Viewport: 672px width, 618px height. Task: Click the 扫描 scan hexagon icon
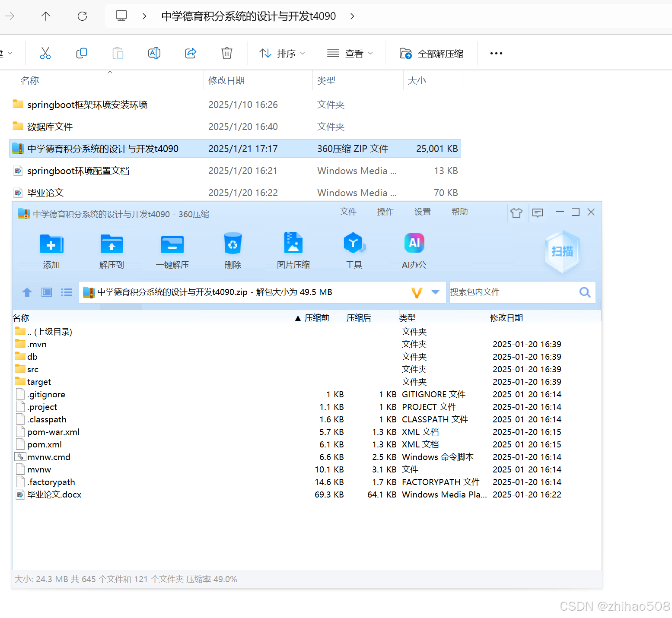[x=562, y=251]
